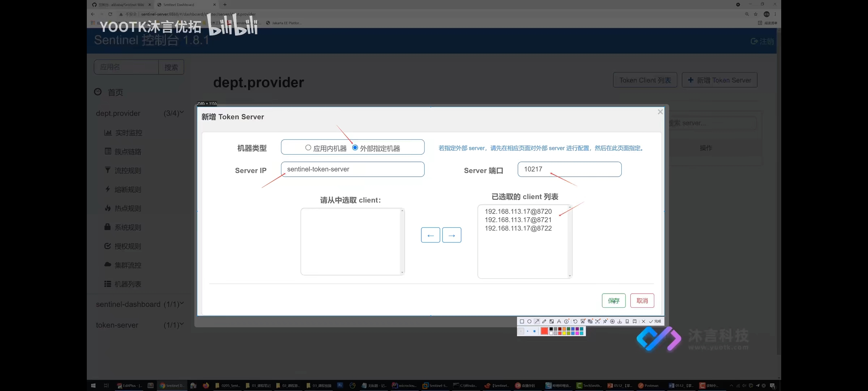This screenshot has width=868, height=391.
Task: Open the Windows Start menu
Action: [93, 386]
